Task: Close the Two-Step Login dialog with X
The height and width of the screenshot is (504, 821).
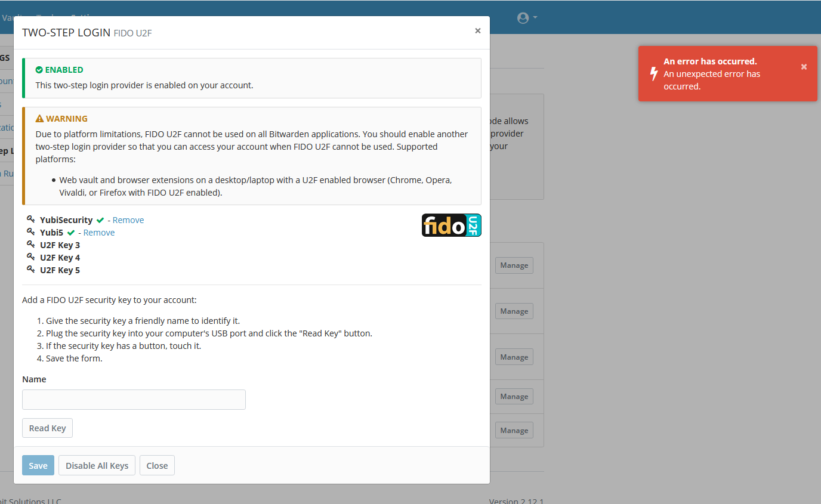Action: pos(477,30)
